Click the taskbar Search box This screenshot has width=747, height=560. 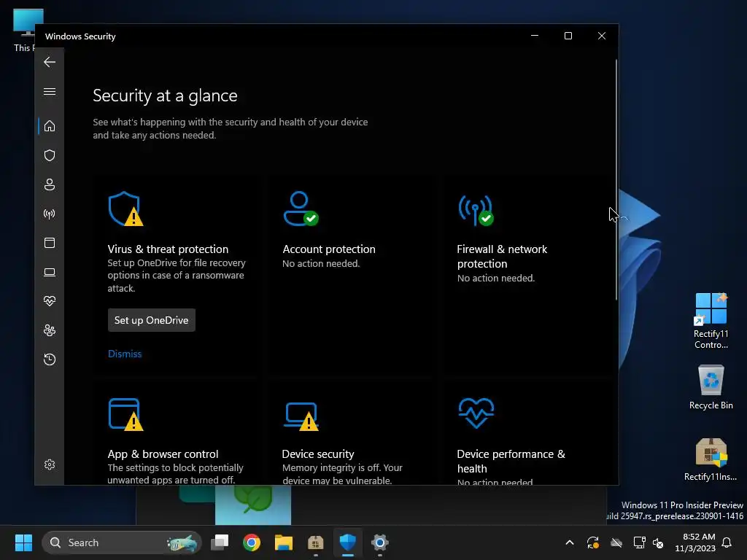coord(122,542)
